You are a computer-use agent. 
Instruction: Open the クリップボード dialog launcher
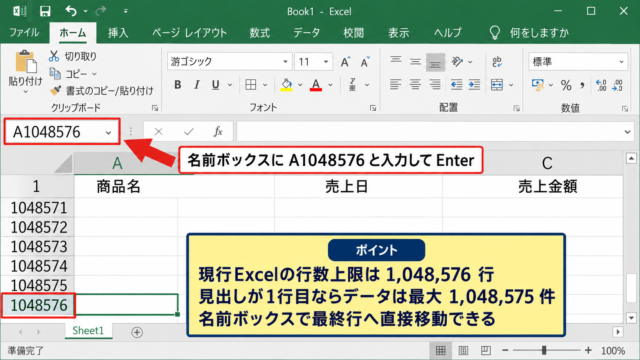tap(155, 108)
